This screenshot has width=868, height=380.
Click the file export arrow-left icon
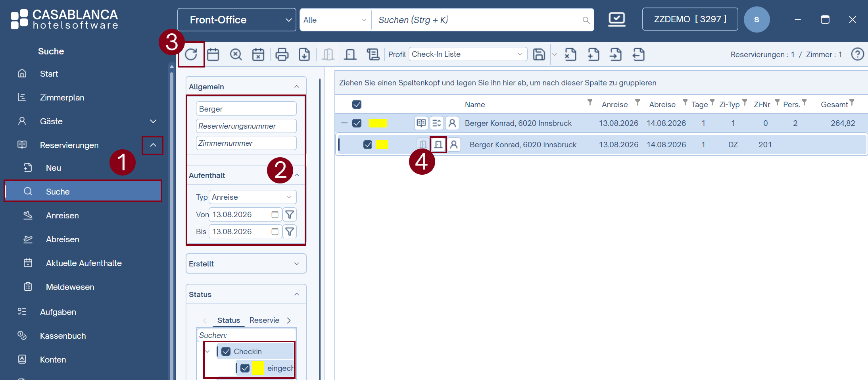point(638,54)
